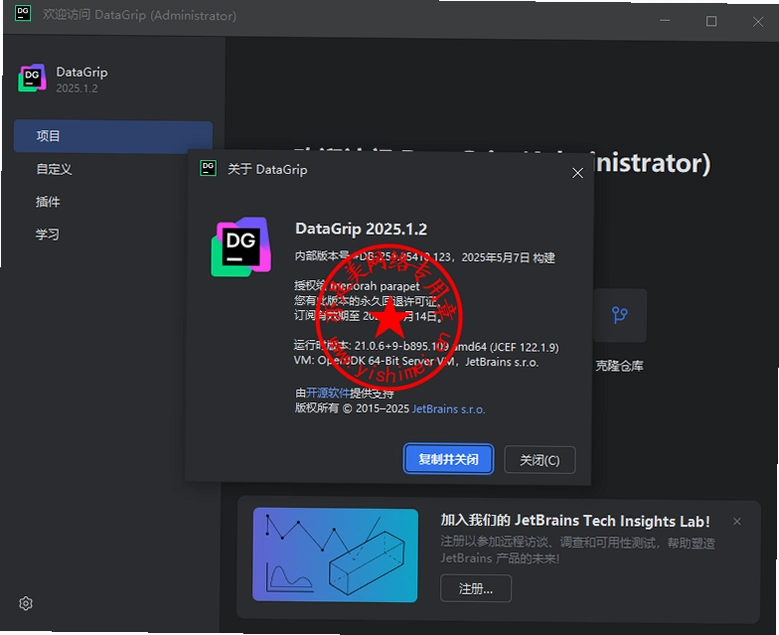This screenshot has width=779, height=635.
Task: Click the DG icon in About dialog title
Action: [x=208, y=168]
